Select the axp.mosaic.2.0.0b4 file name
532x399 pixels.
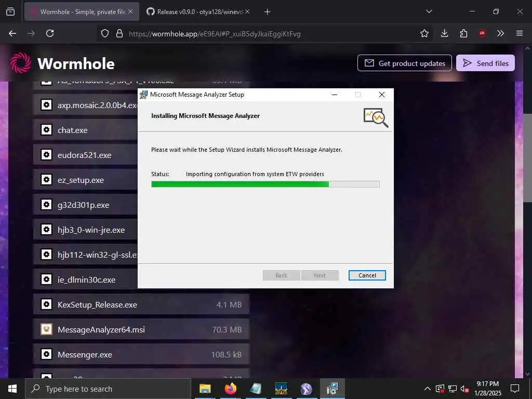coord(97,105)
